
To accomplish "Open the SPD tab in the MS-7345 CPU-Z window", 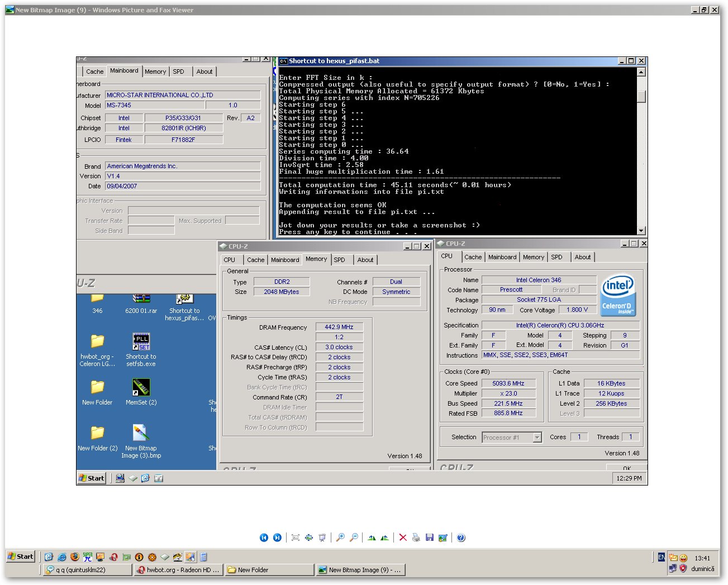I will (x=178, y=72).
